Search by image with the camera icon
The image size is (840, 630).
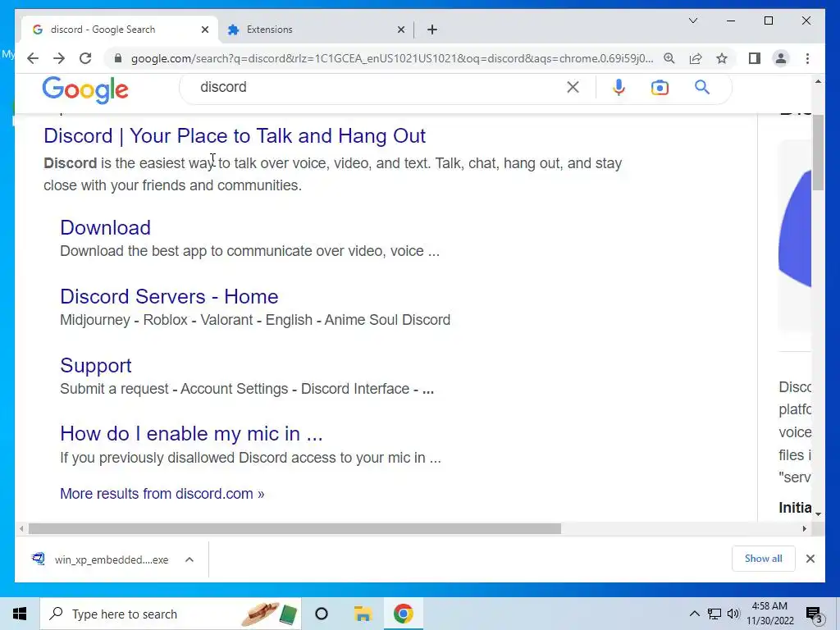click(x=660, y=87)
